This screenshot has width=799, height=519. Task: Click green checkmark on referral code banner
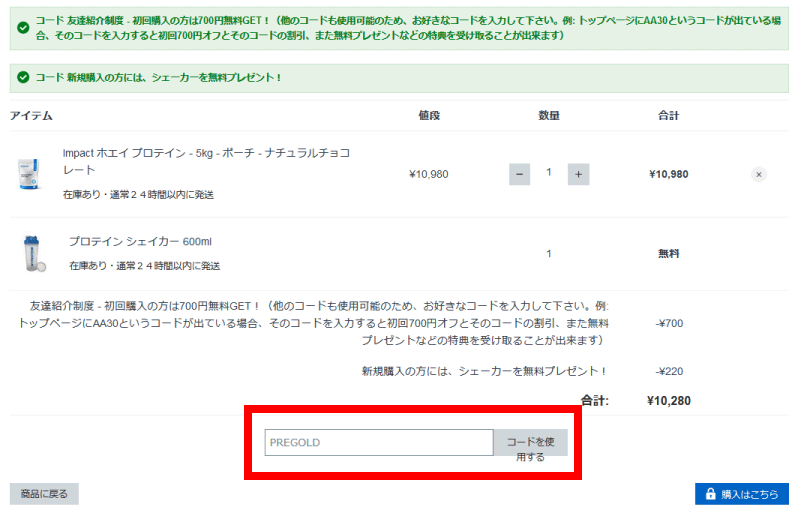point(23,28)
